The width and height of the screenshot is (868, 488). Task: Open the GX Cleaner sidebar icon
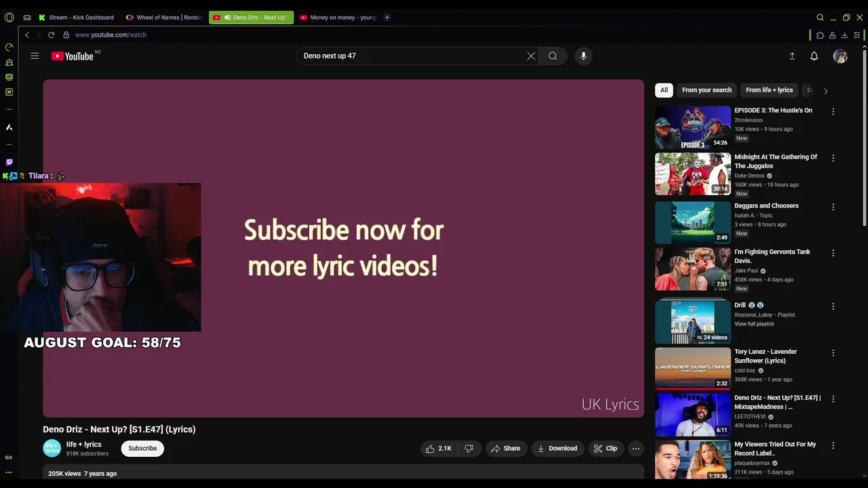[9, 62]
